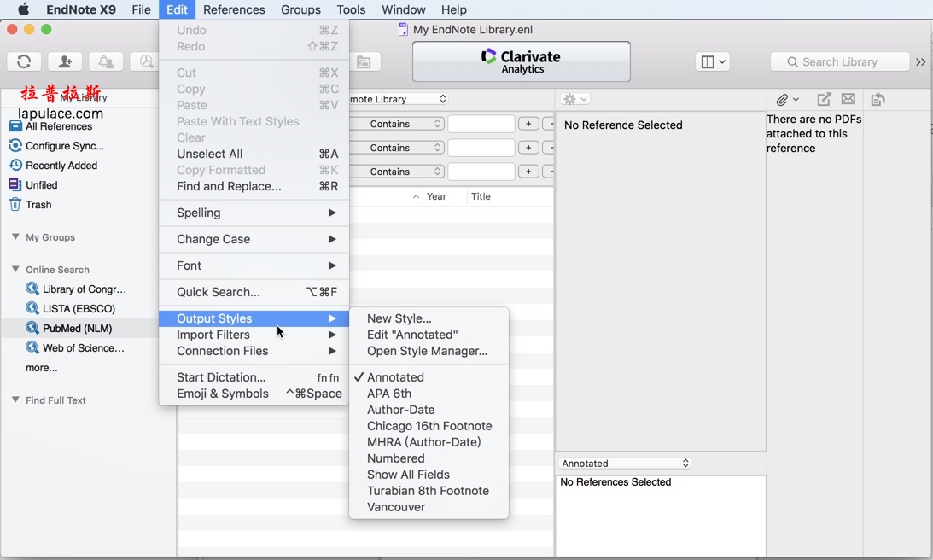Click the Unfiled group icon

click(x=15, y=184)
